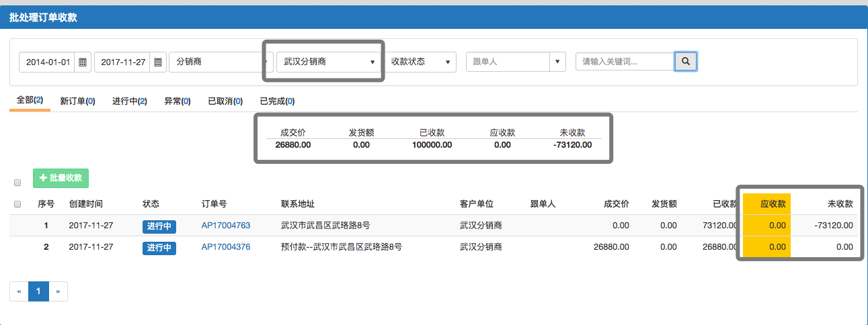Open the 分销商 type dropdown
The width and height of the screenshot is (868, 325).
(x=220, y=62)
